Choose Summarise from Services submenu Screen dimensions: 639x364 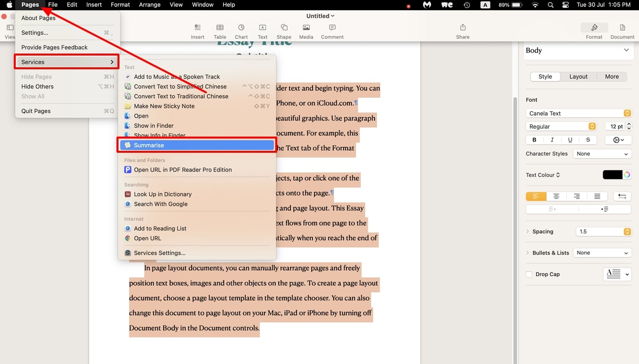click(x=197, y=145)
